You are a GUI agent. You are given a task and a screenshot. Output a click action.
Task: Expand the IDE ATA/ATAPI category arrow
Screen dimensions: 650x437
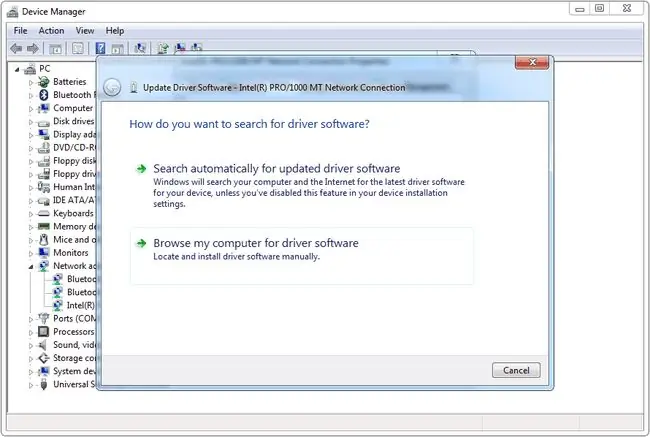(x=31, y=201)
